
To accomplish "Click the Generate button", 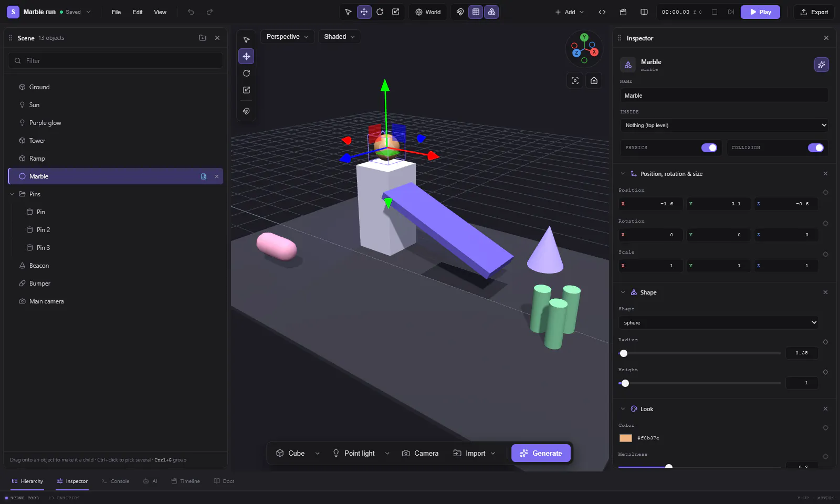I will (x=541, y=454).
